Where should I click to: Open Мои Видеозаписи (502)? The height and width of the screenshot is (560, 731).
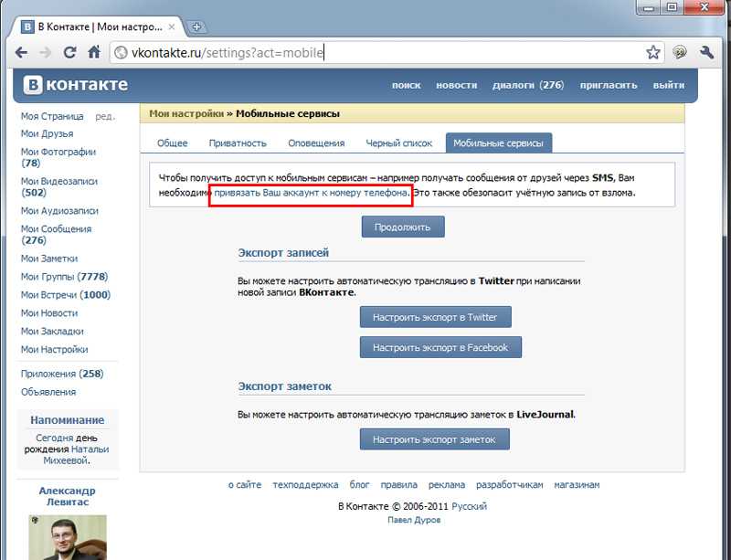59,186
